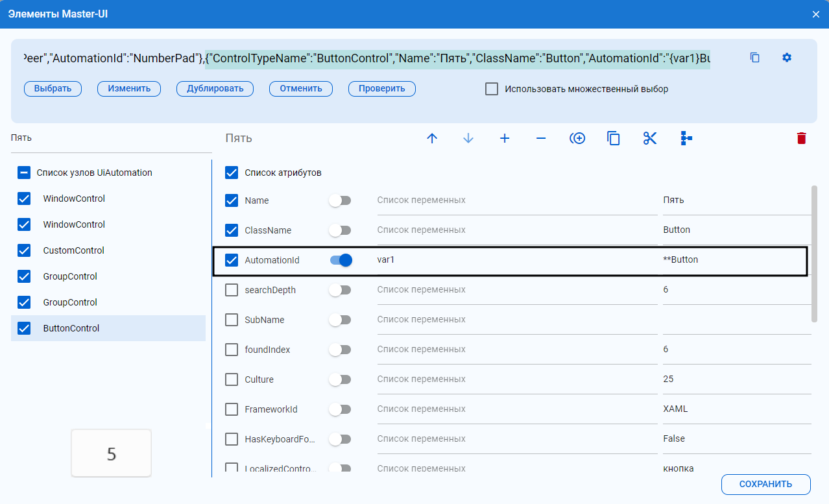Click the Дублировать button
This screenshot has width=829, height=504.
(215, 89)
